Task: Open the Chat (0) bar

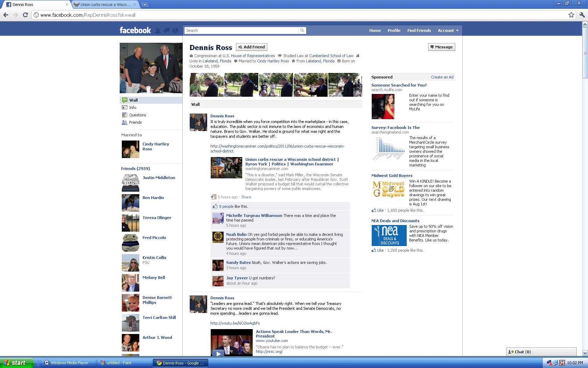Action: 541,352
